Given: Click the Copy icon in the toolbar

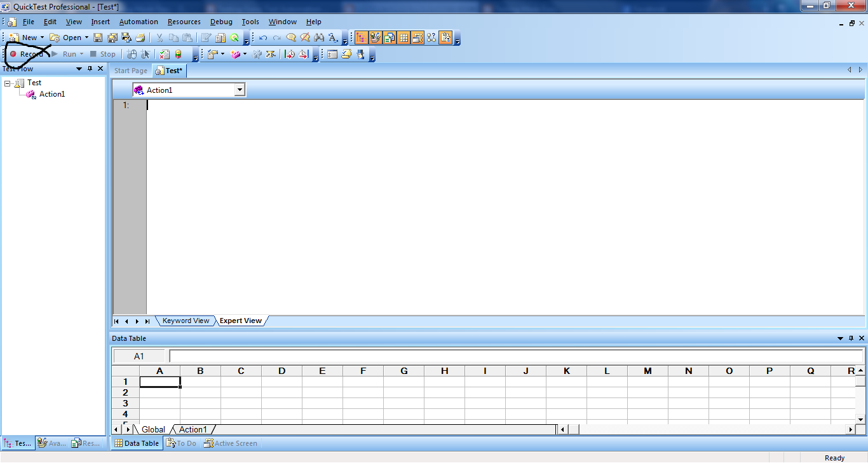Looking at the screenshot, I should pos(173,38).
